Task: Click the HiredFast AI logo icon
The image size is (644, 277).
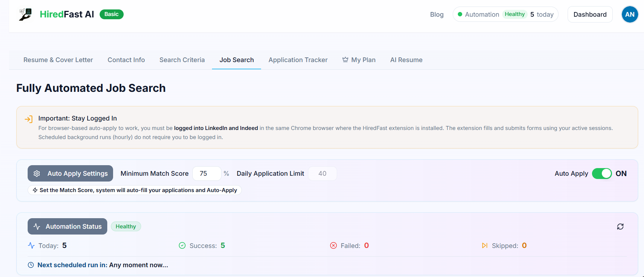Action: [x=25, y=15]
